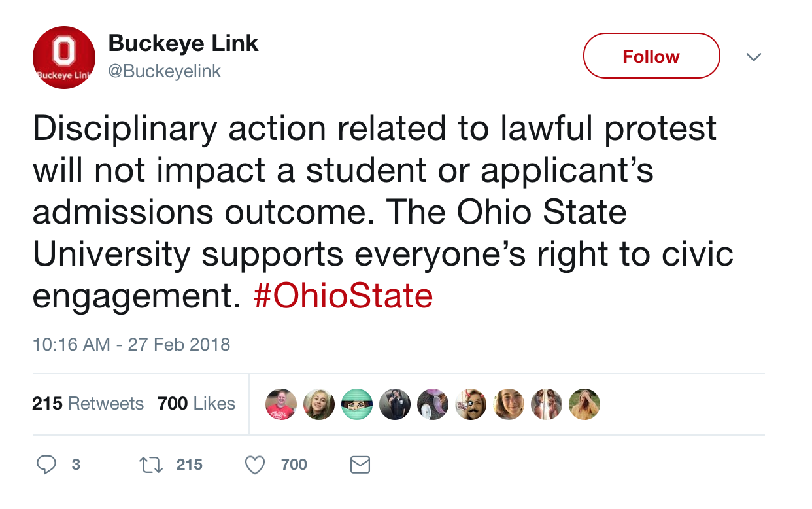812x509 pixels.
Task: Click the envelope direct message icon
Action: click(360, 465)
